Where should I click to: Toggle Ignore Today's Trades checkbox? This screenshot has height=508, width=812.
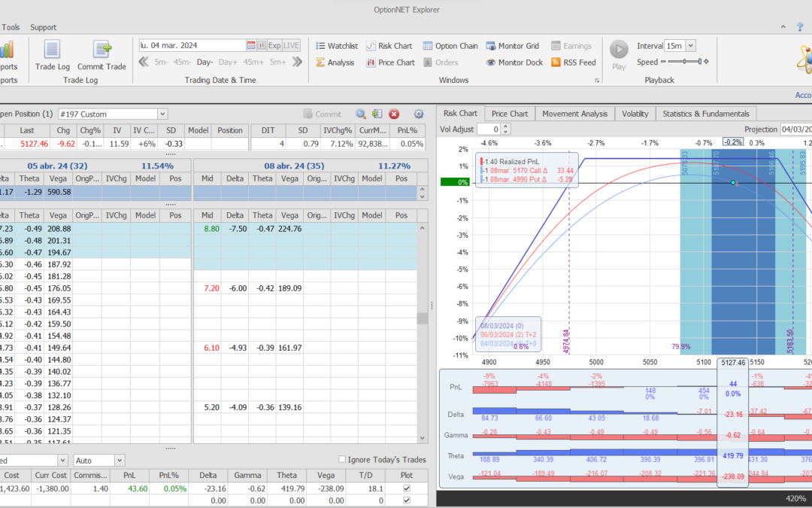[x=343, y=460]
